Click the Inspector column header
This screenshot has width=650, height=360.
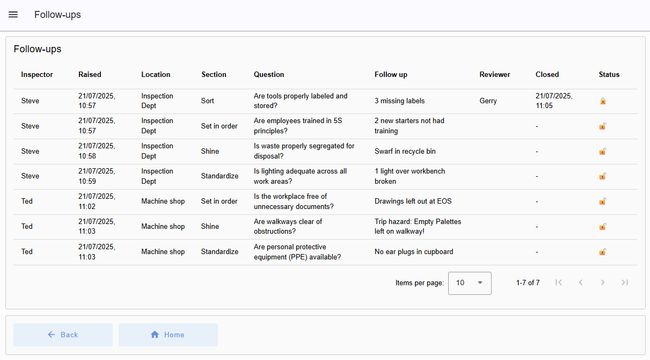click(x=37, y=75)
